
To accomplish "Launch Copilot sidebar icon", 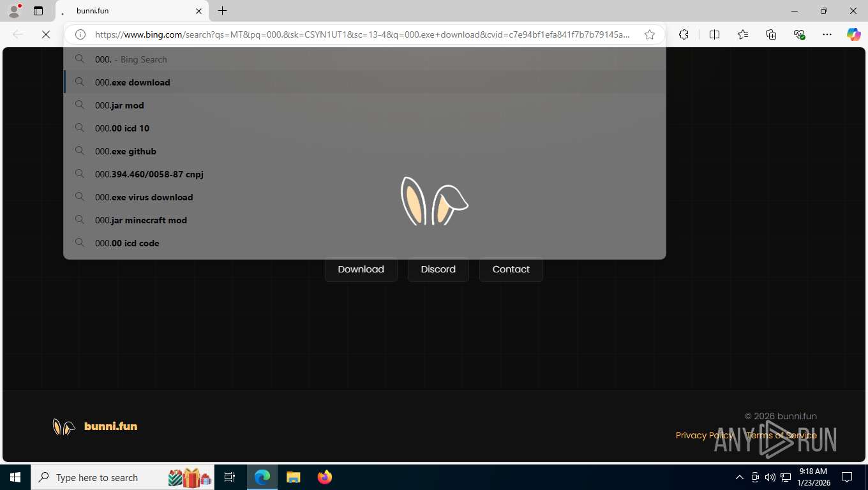I will click(x=854, y=34).
